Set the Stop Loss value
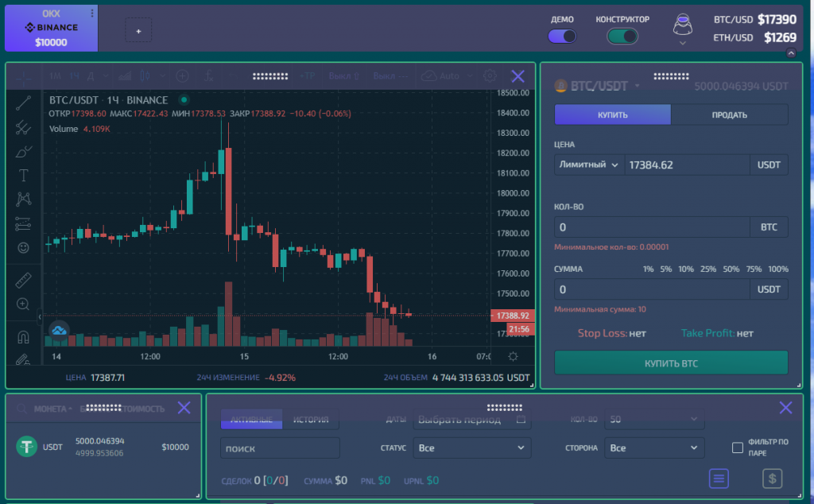 [x=611, y=333]
